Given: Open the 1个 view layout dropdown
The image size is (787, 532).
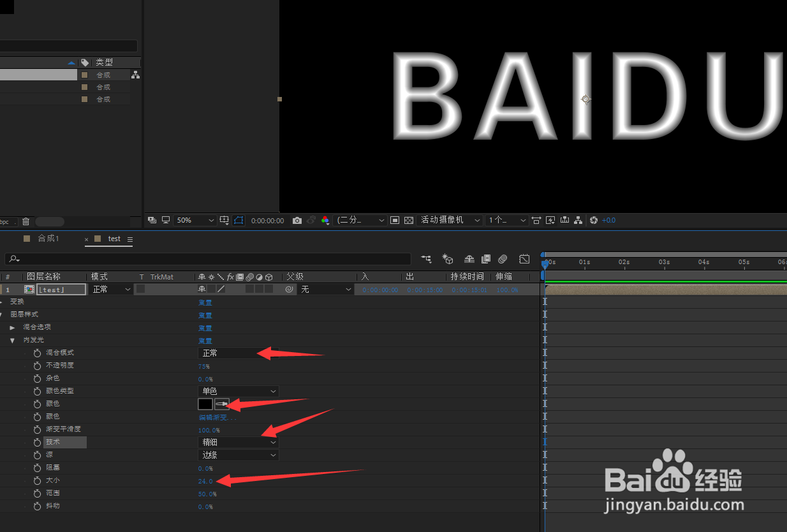Looking at the screenshot, I should [507, 220].
